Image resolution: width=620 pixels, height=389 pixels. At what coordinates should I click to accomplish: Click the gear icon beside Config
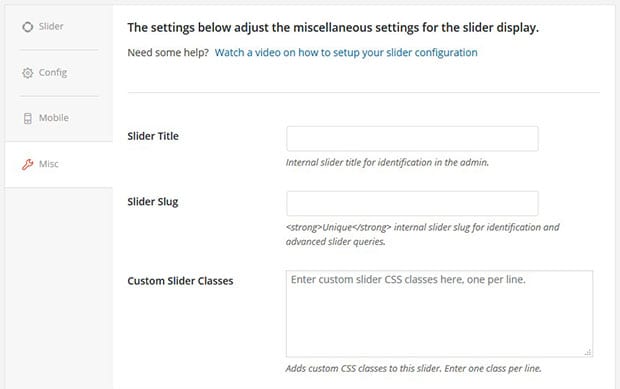[x=28, y=73]
